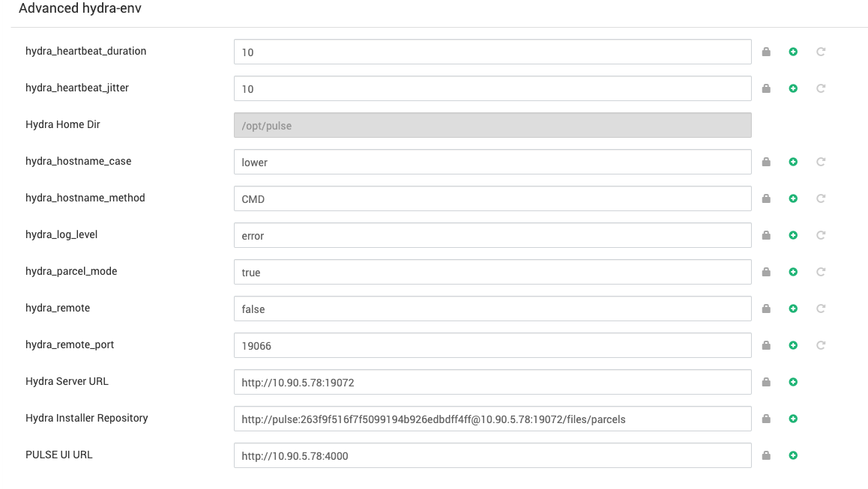The width and height of the screenshot is (868, 489).
Task: Click the hydra_parcel_mode field showing true
Action: [492, 272]
